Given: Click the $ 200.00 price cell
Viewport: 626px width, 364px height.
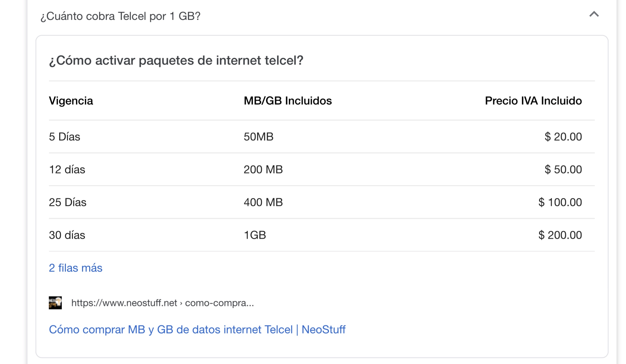Looking at the screenshot, I should coord(560,235).
